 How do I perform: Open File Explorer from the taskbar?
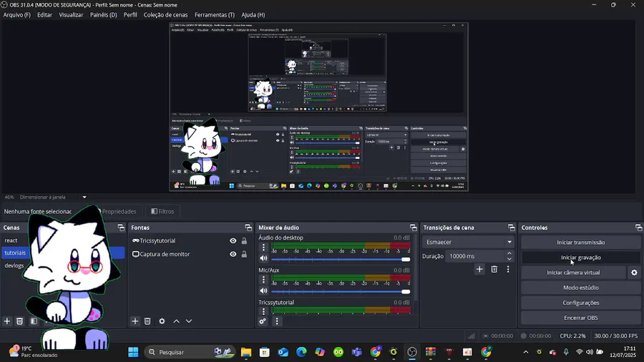coord(246,352)
